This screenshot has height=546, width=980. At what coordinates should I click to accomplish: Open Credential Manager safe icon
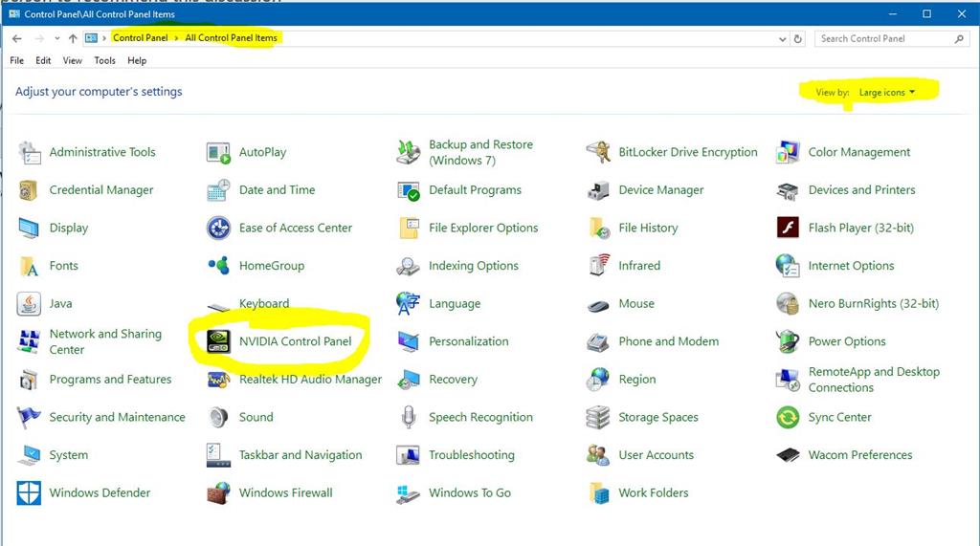pyautogui.click(x=28, y=190)
